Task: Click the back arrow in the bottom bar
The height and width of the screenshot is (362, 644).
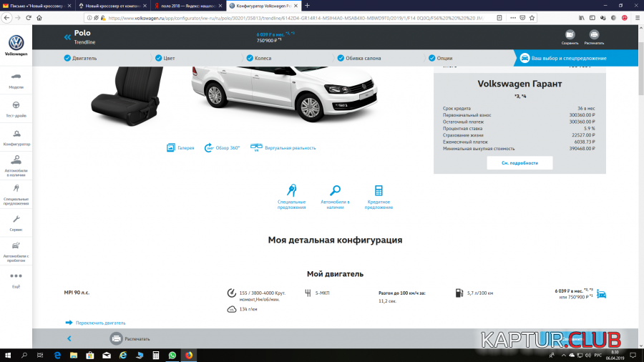Action: pos(69,338)
